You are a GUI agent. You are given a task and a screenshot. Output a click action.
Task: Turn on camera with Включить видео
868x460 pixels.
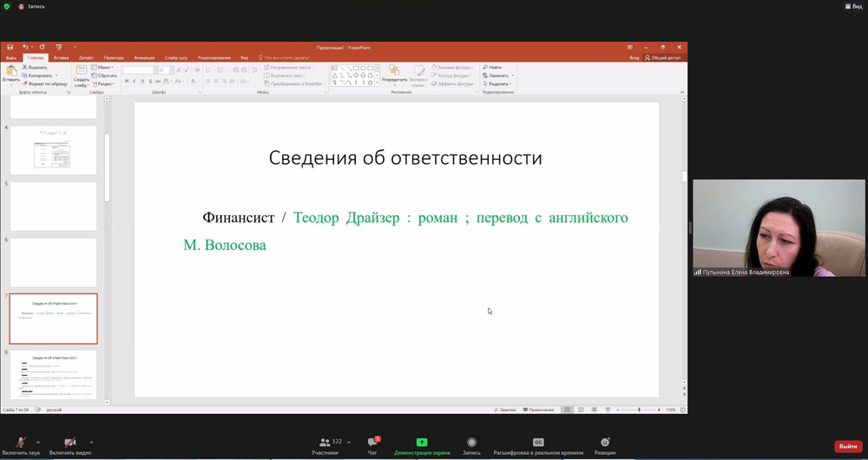tap(69, 443)
